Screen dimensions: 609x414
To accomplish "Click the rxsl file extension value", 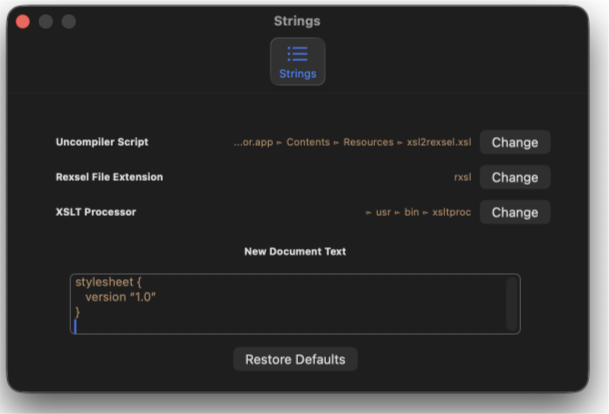I will (462, 177).
